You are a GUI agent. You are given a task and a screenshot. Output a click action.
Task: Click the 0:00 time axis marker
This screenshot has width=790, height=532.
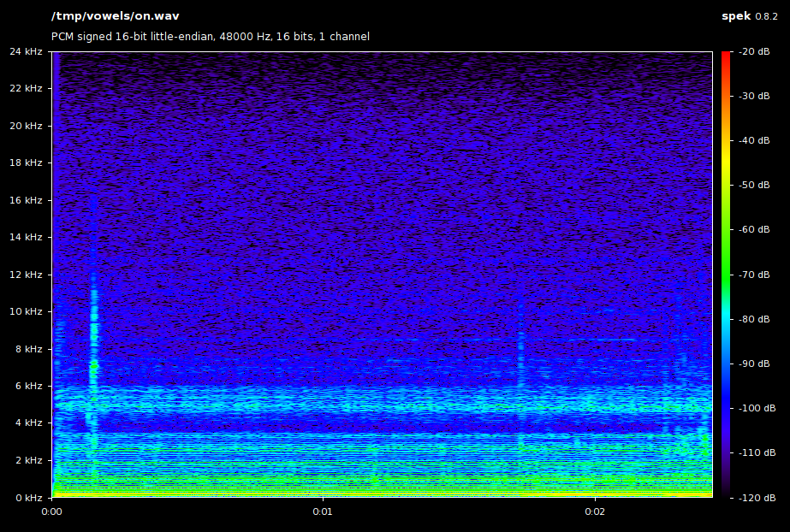tap(51, 511)
